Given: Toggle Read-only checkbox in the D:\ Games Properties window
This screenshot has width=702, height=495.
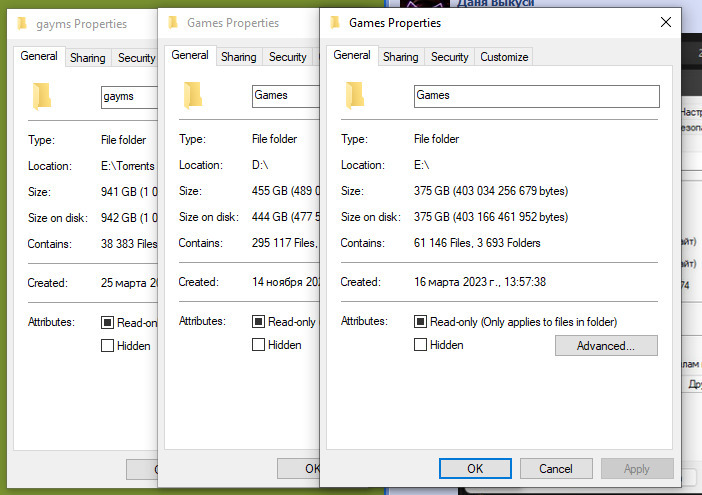Looking at the screenshot, I should pyautogui.click(x=258, y=321).
